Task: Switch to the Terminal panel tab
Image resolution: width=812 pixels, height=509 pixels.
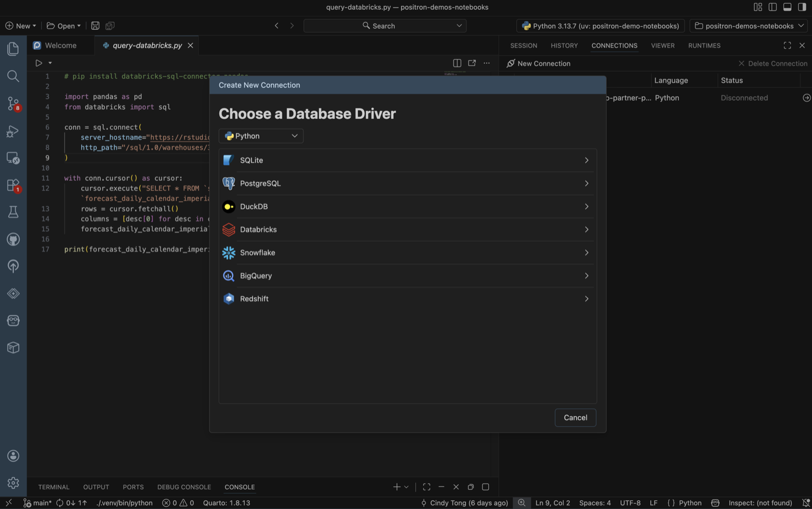Action: [x=54, y=487]
